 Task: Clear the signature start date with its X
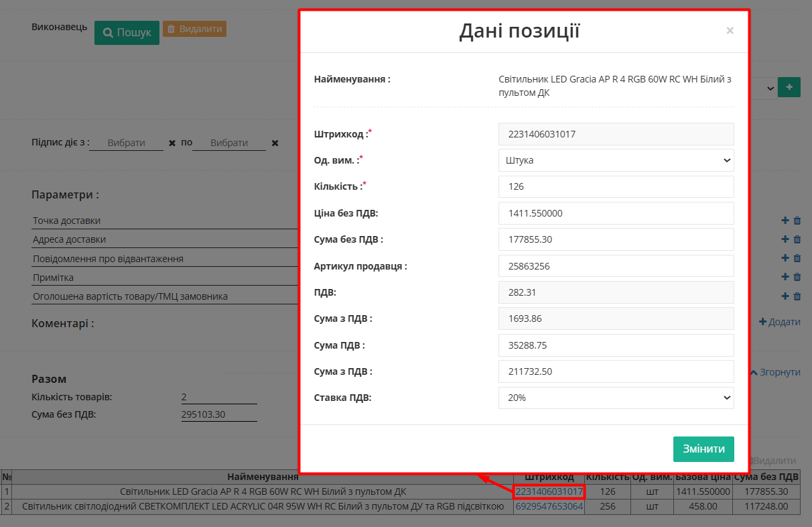click(172, 143)
